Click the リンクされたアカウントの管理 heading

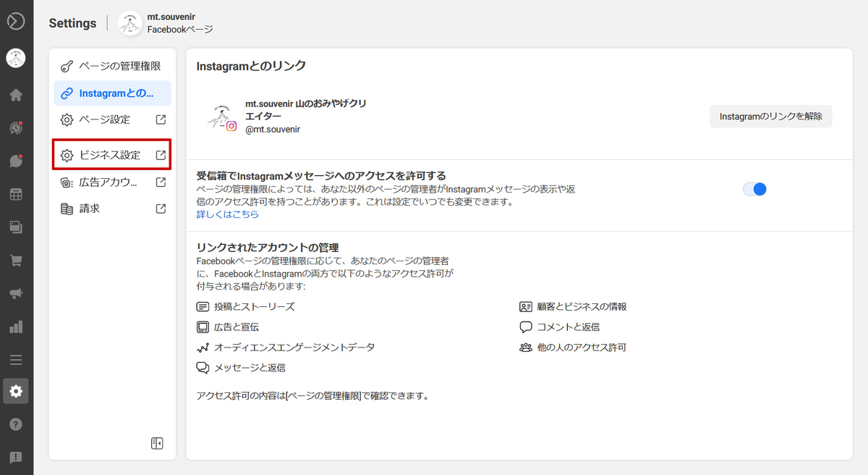pyautogui.click(x=268, y=248)
